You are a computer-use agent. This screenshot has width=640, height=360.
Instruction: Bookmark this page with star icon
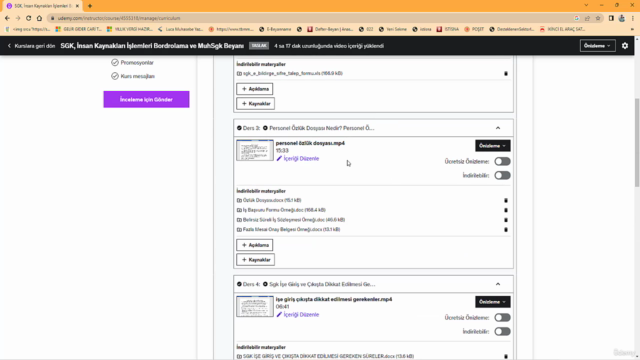click(598, 18)
